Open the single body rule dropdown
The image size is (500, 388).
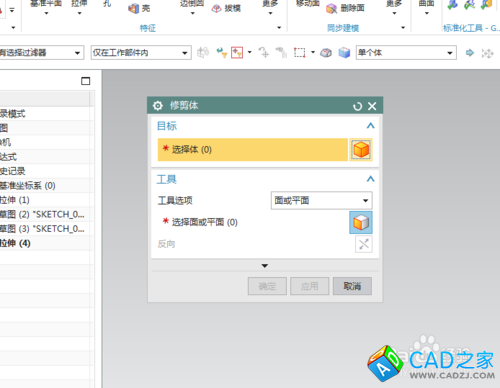[406, 53]
